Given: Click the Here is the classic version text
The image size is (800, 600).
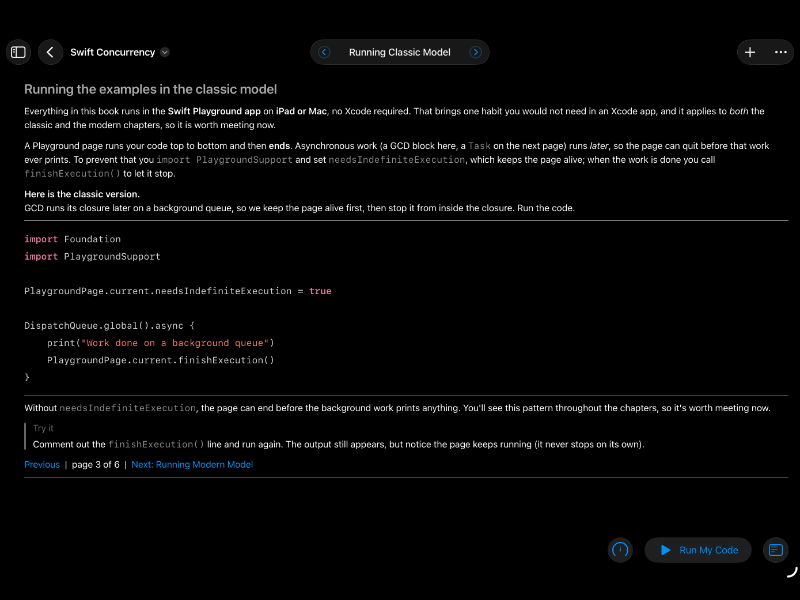Looking at the screenshot, I should (x=82, y=194).
